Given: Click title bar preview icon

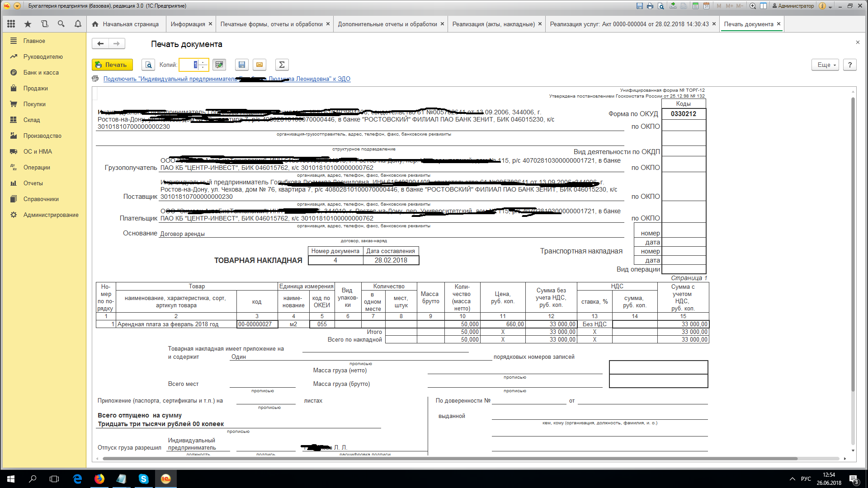Looking at the screenshot, I should [x=661, y=6].
